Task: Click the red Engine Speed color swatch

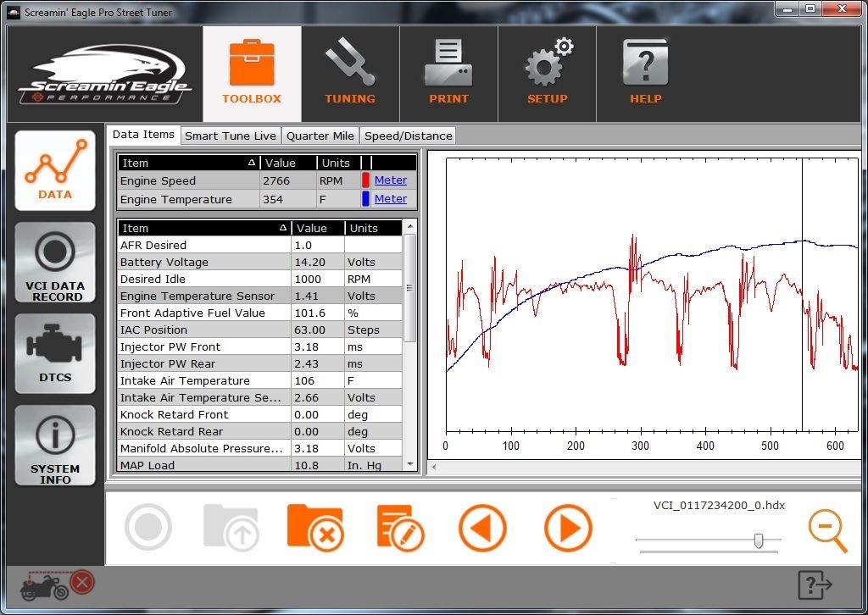Action: [x=366, y=180]
